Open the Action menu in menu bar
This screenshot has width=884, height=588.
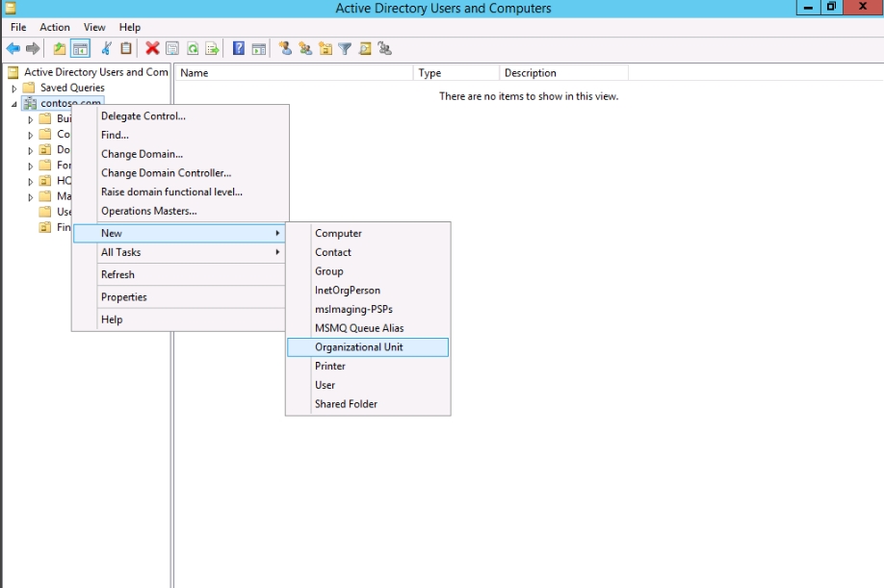tap(55, 27)
